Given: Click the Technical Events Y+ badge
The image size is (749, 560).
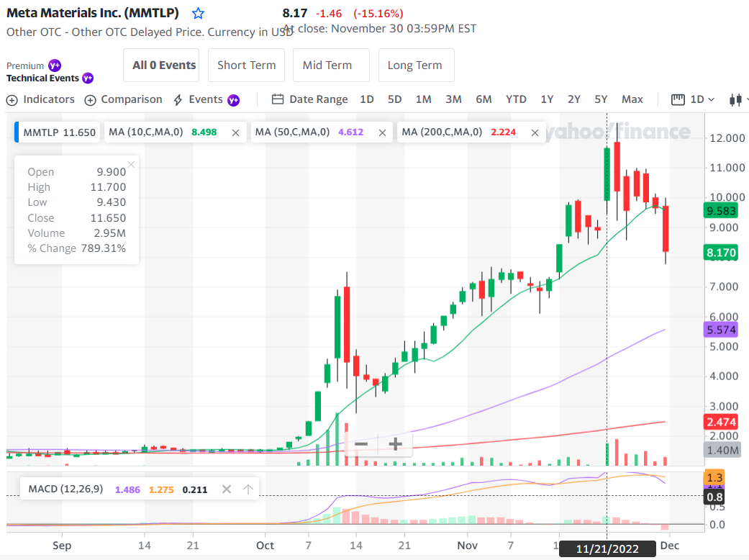Looking at the screenshot, I should click(88, 78).
